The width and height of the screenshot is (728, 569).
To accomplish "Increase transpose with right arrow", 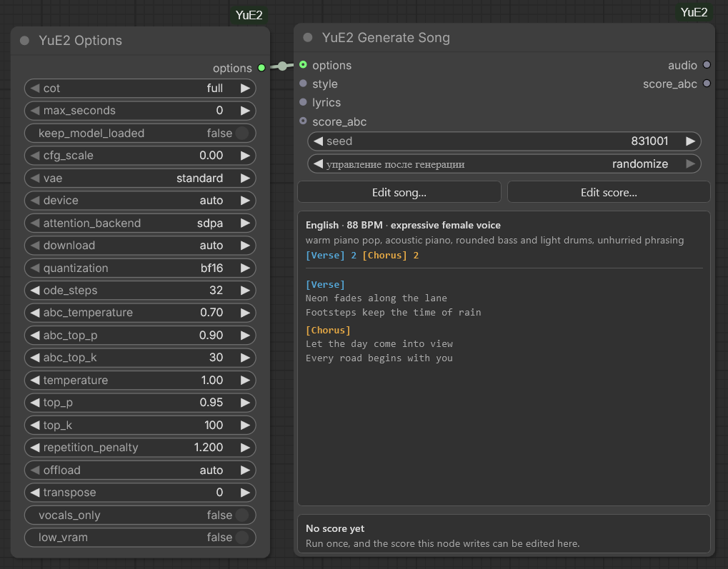I will 245,493.
